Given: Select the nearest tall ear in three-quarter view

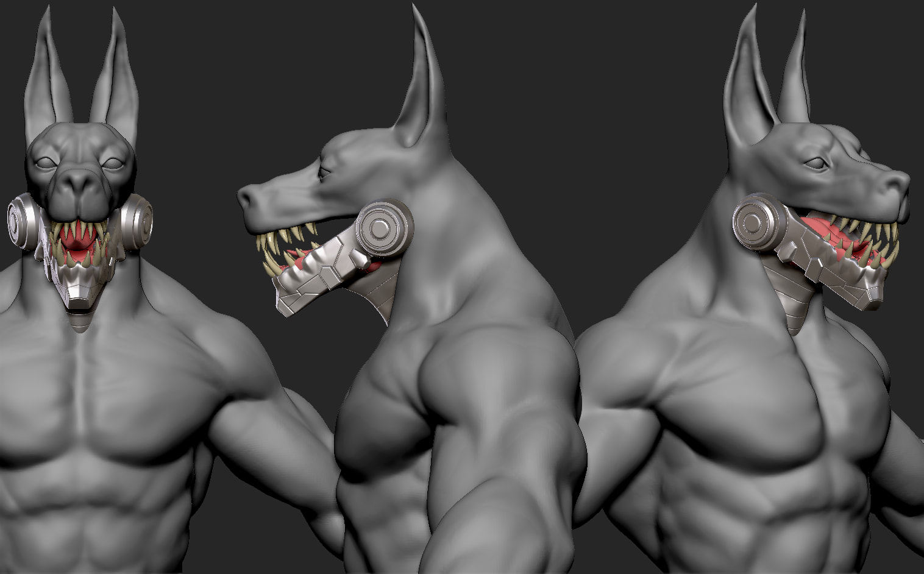Looking at the screenshot, I should pyautogui.click(x=750, y=79).
